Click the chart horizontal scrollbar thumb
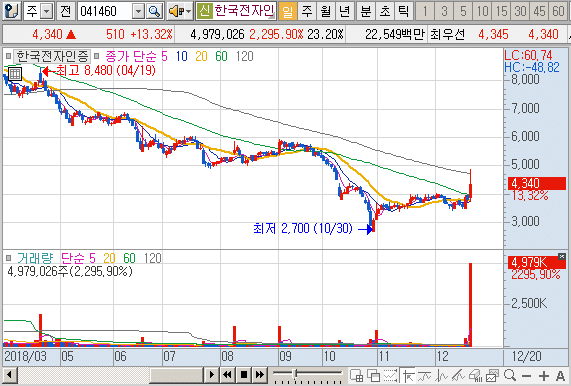571x386 pixels. point(176,375)
